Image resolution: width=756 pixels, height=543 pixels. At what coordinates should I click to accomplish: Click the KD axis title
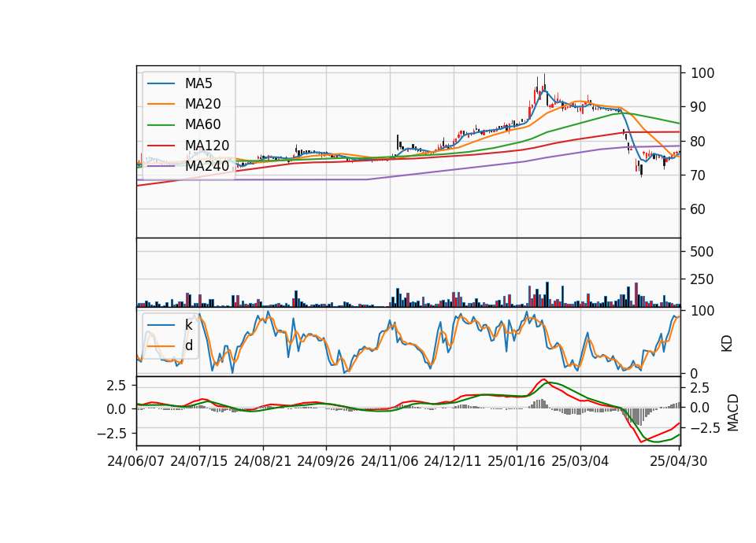(x=727, y=344)
